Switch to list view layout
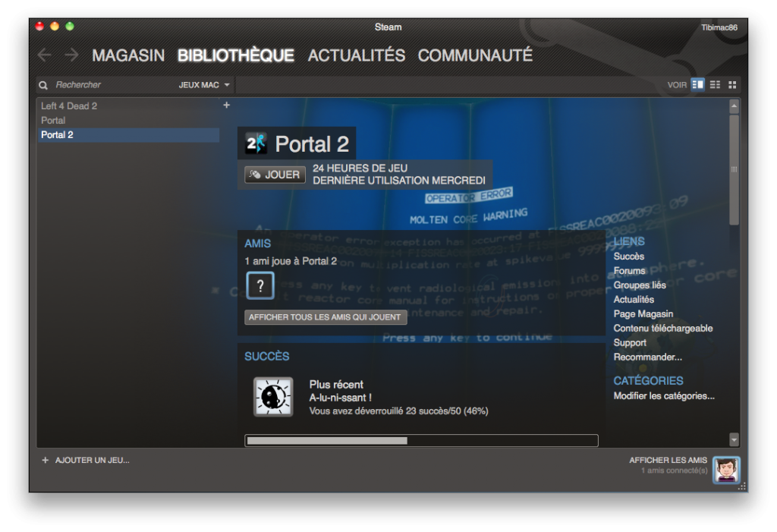Image resolution: width=777 pixels, height=532 pixels. pos(715,85)
